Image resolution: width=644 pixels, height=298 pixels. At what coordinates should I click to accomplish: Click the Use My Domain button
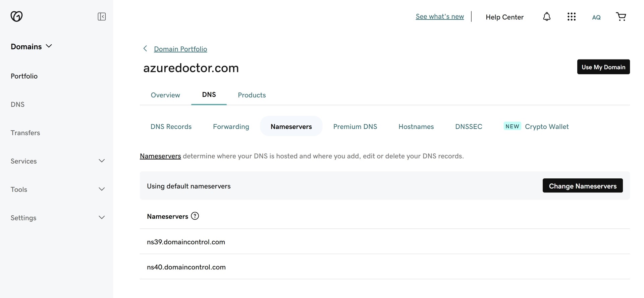coord(603,67)
